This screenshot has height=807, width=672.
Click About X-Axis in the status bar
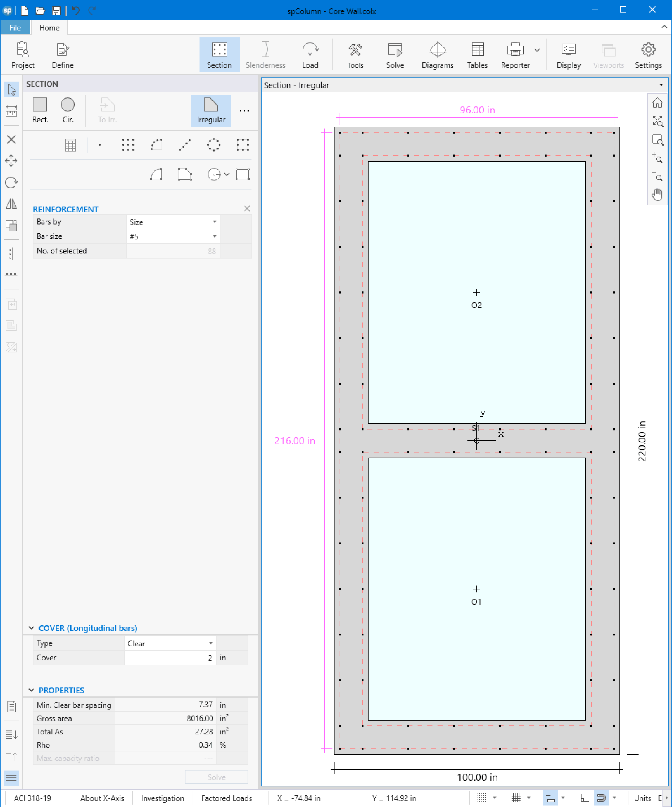(x=102, y=798)
